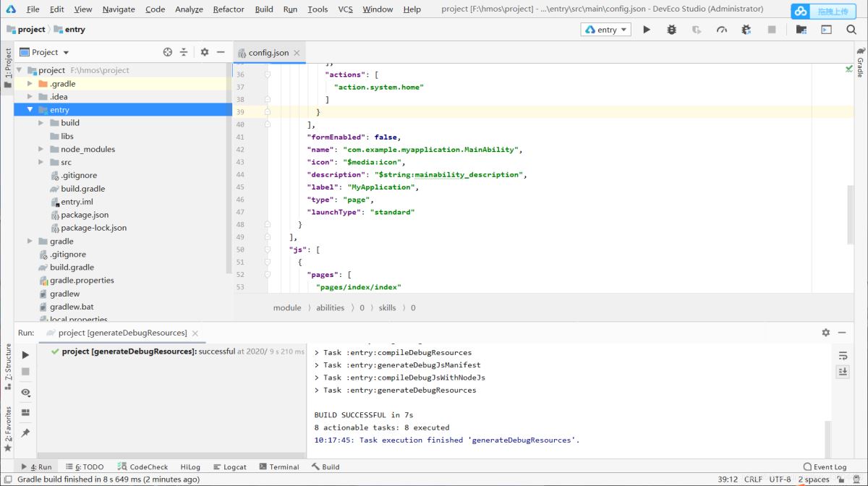Toggle the 1: Project side tab

coord(7,68)
